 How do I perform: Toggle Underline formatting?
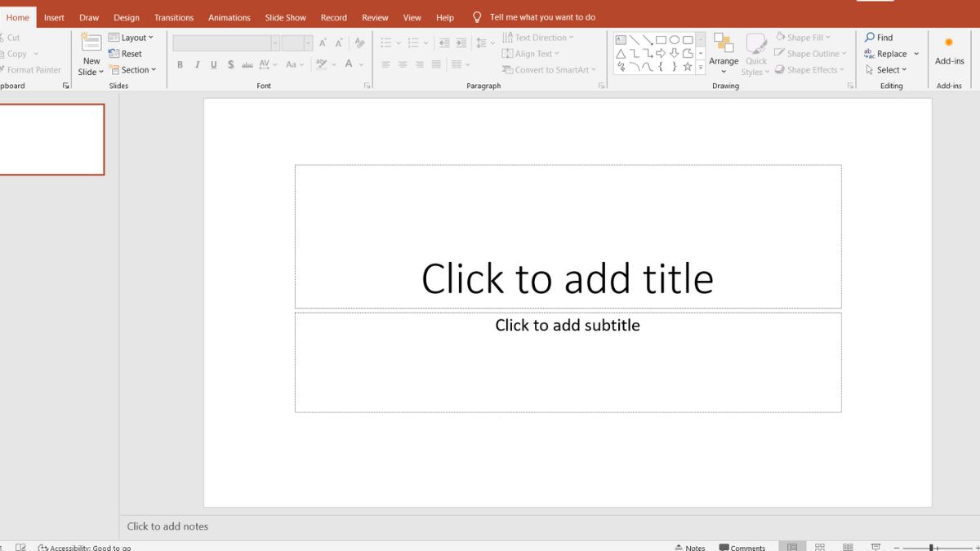[214, 64]
